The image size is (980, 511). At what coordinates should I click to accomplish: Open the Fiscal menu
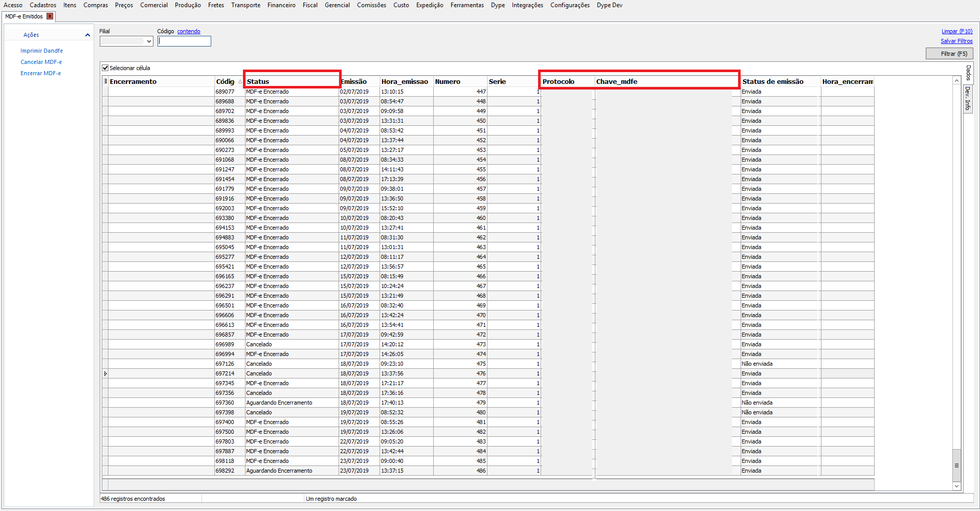coord(310,5)
